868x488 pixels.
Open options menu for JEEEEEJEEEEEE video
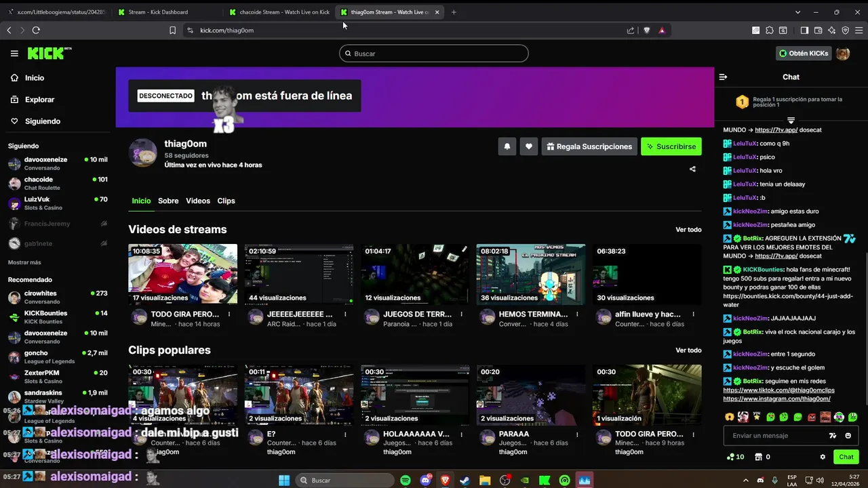click(345, 314)
